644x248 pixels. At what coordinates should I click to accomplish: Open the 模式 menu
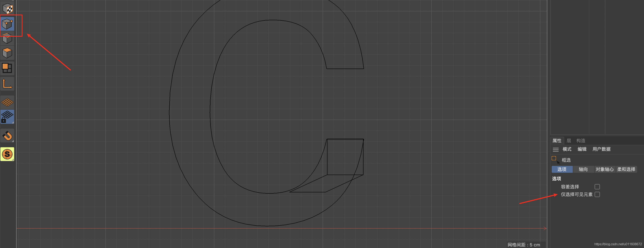[567, 149]
